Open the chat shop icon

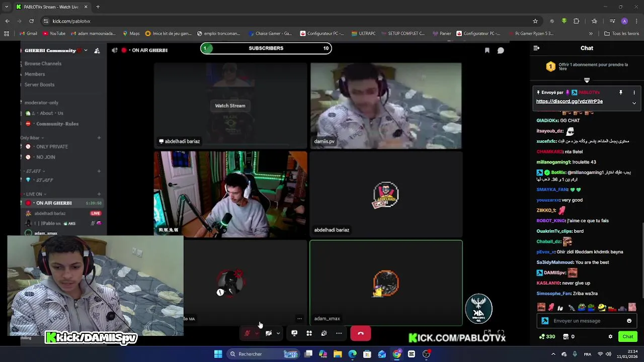566,337
